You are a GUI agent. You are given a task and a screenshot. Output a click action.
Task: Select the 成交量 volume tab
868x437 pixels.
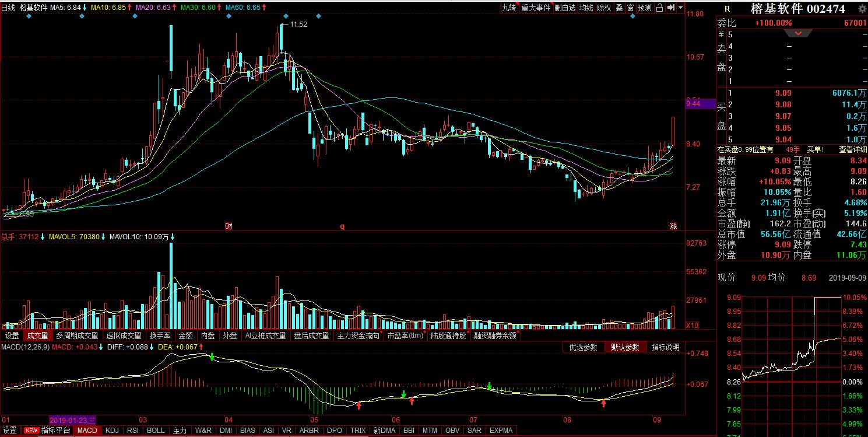pos(37,335)
